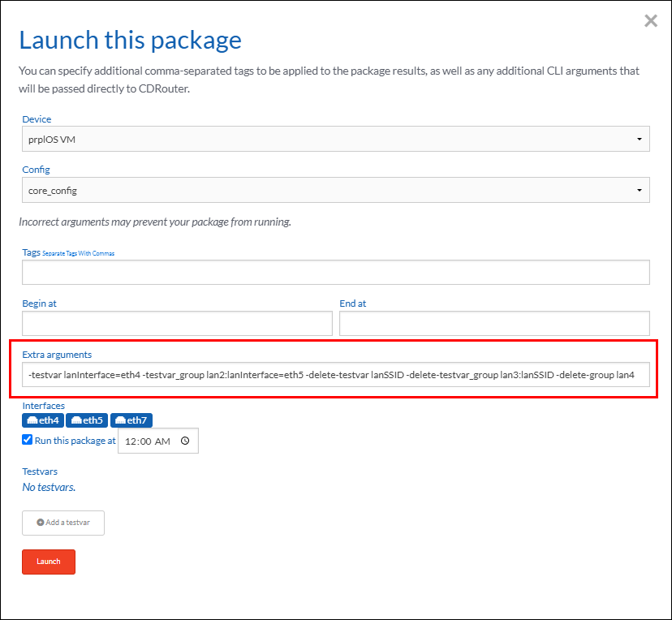Click the 12:00 AM time field
Screen dimensions: 672x620
tap(158, 441)
